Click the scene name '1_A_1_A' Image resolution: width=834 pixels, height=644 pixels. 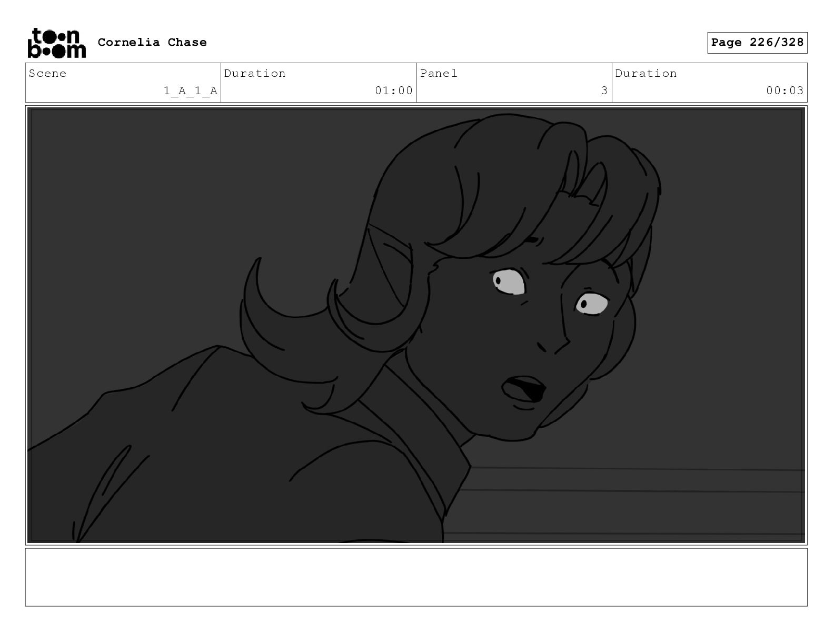(191, 90)
